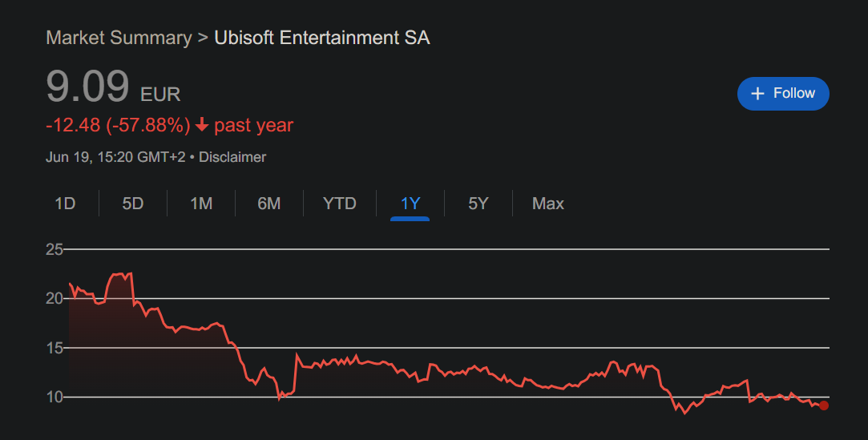The image size is (868, 440).
Task: Open the Market Summary breadcrumb link
Action: (x=119, y=38)
